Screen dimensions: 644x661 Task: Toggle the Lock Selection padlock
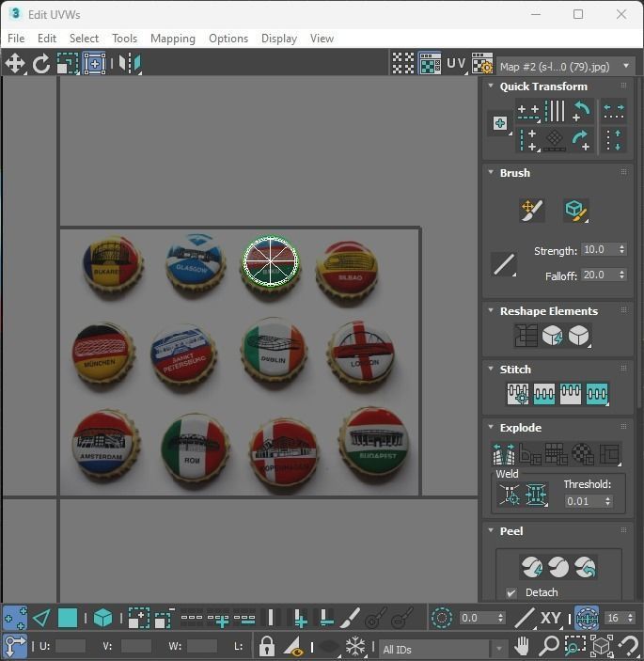point(267,645)
